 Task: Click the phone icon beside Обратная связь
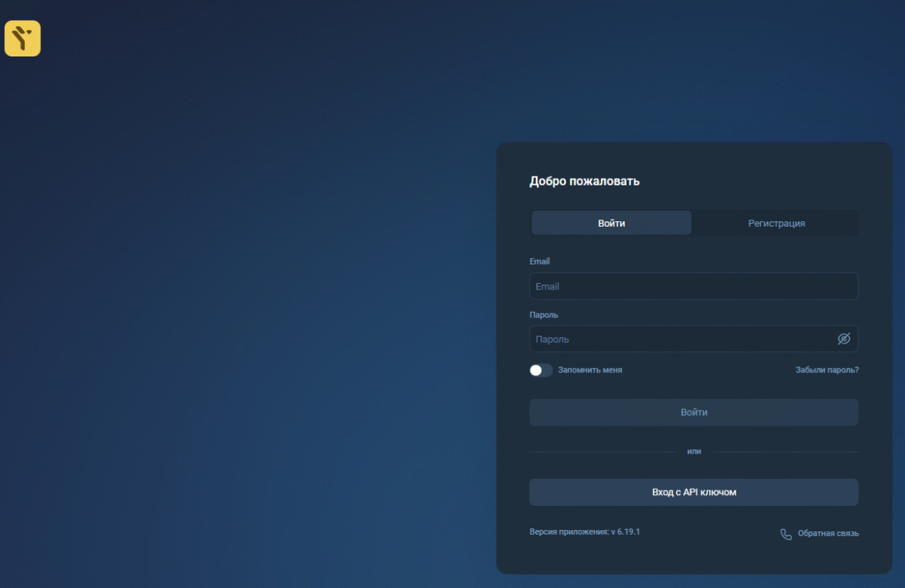[786, 534]
